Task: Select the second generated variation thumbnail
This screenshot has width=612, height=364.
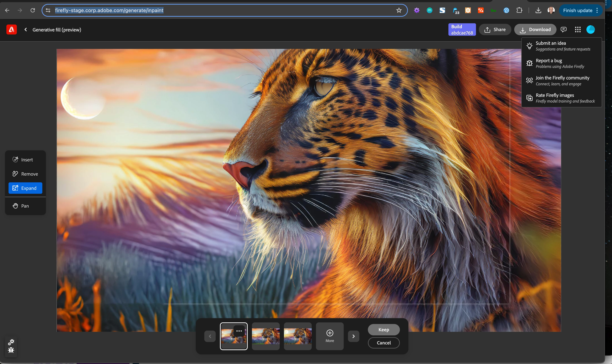Action: (265, 336)
